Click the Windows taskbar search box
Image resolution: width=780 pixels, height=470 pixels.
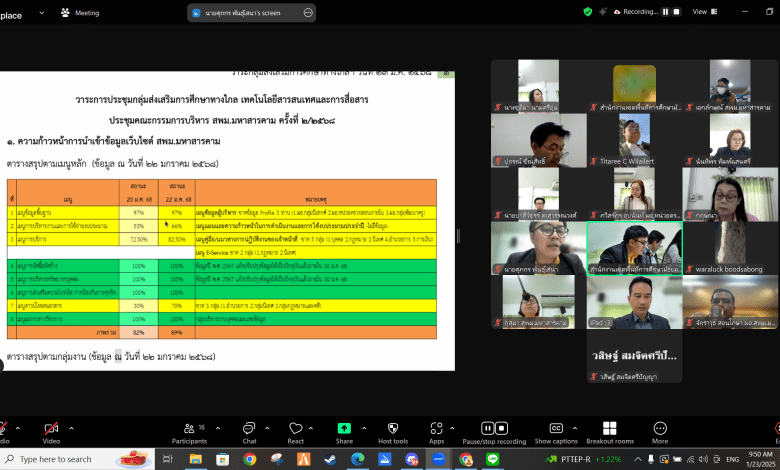[60, 459]
